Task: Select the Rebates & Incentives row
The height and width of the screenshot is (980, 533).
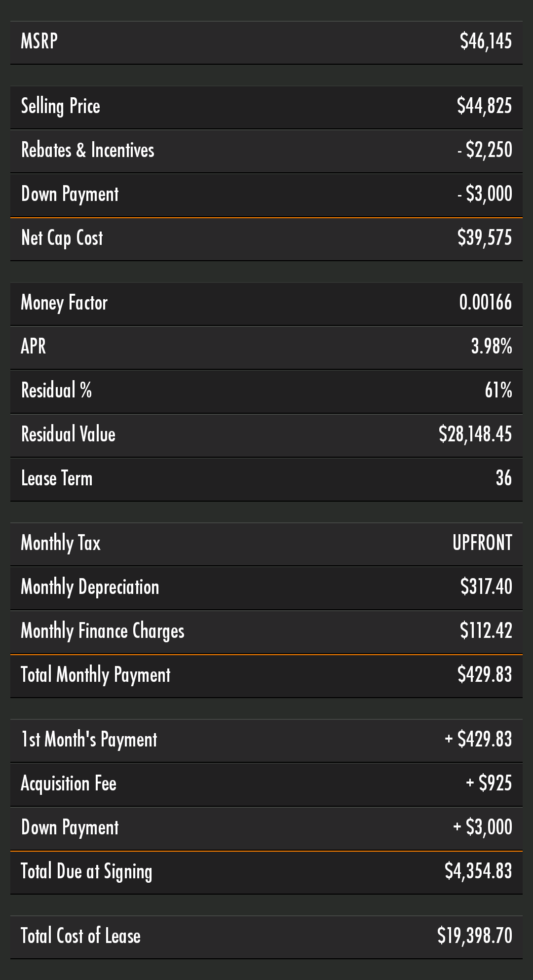Action: pyautogui.click(x=266, y=151)
